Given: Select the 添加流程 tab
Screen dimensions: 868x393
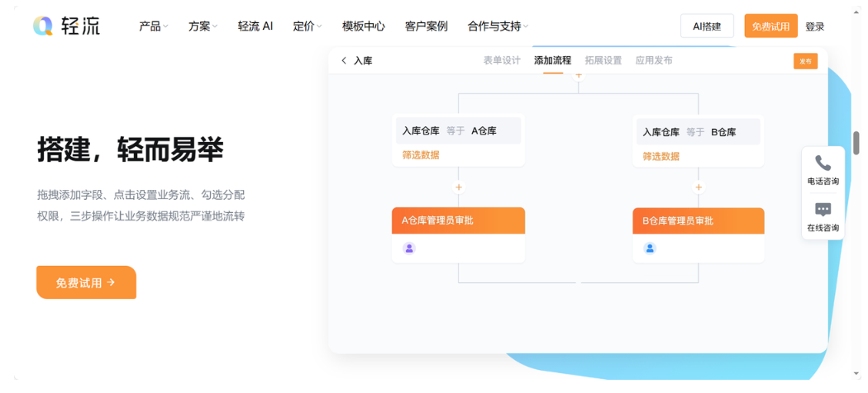Looking at the screenshot, I should click(552, 61).
